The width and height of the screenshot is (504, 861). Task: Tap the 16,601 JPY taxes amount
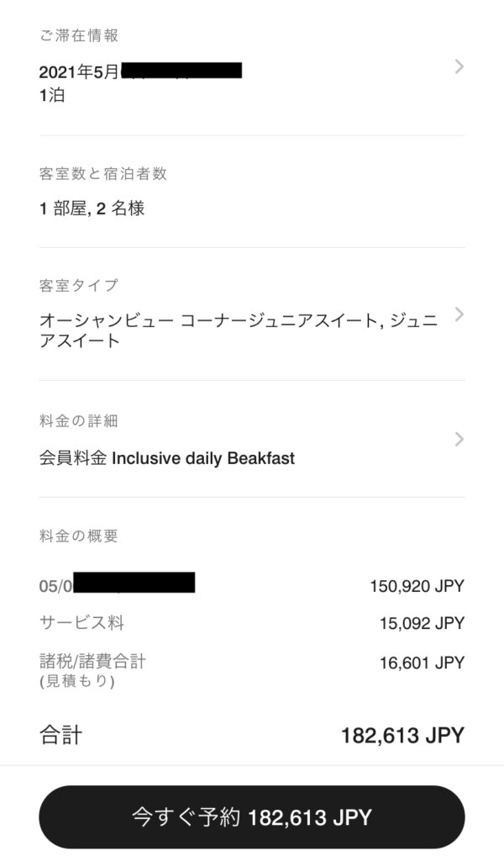pyautogui.click(x=422, y=663)
